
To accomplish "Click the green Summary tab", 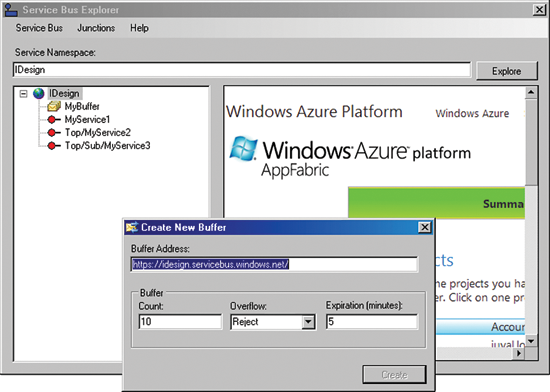I will [x=436, y=203].
